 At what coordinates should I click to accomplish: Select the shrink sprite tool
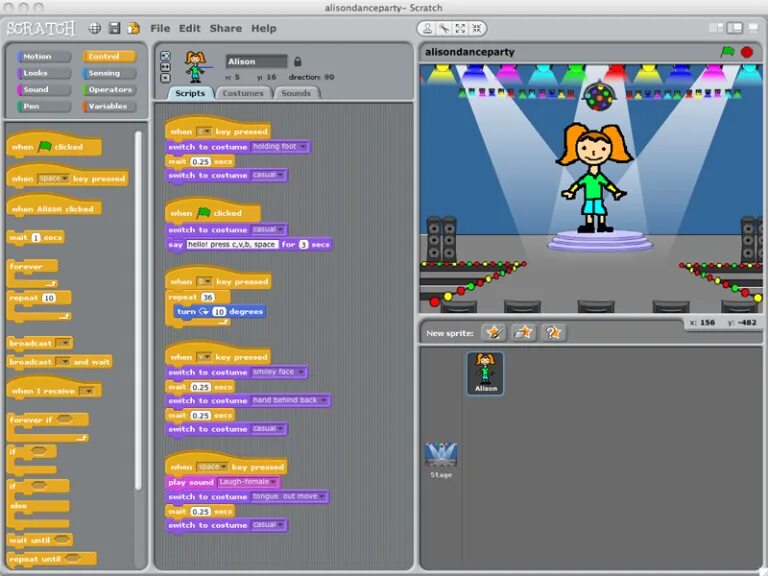click(x=477, y=28)
